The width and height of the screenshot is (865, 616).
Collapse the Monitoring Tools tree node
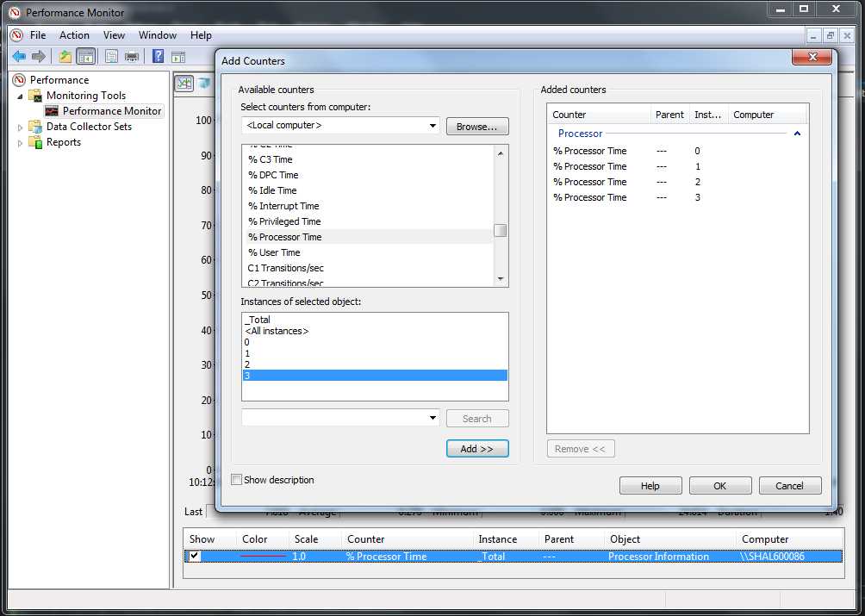21,96
